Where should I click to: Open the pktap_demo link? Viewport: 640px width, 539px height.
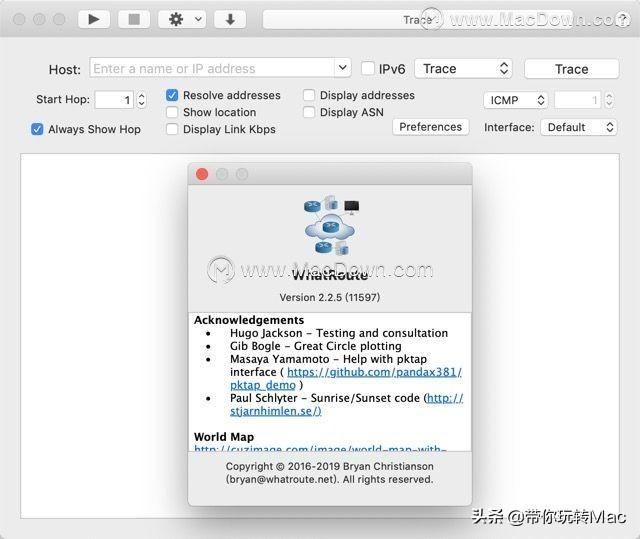click(262, 385)
